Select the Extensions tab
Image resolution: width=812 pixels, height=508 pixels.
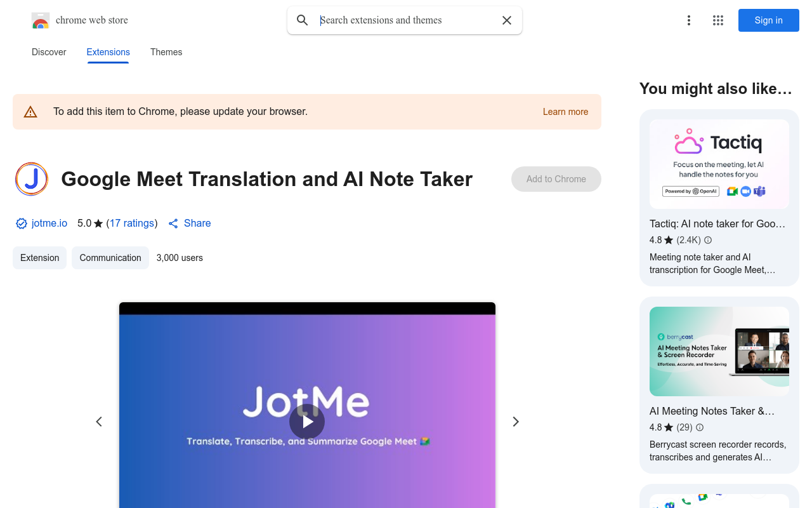[x=108, y=52]
